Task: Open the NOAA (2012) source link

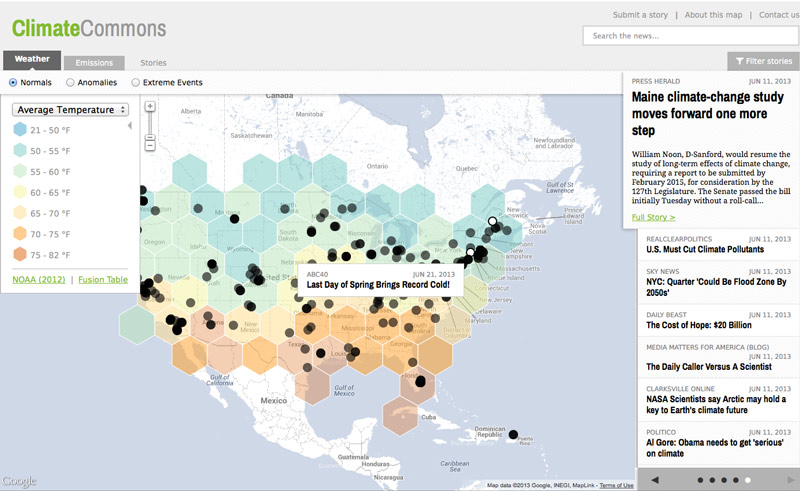Action: pos(39,279)
